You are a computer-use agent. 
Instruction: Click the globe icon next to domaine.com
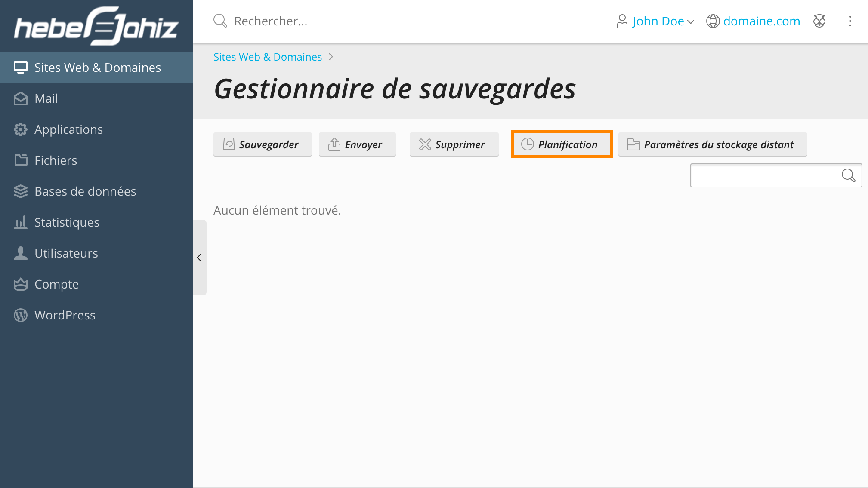pos(713,21)
